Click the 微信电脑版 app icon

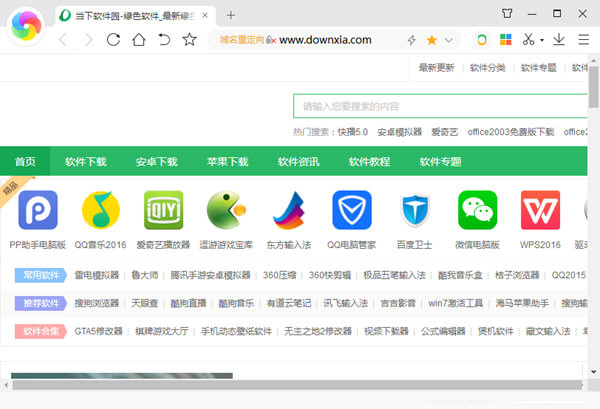click(x=478, y=210)
